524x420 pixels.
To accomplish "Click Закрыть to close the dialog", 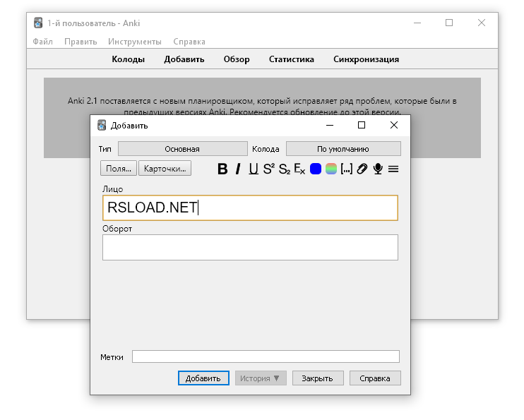I will point(318,378).
